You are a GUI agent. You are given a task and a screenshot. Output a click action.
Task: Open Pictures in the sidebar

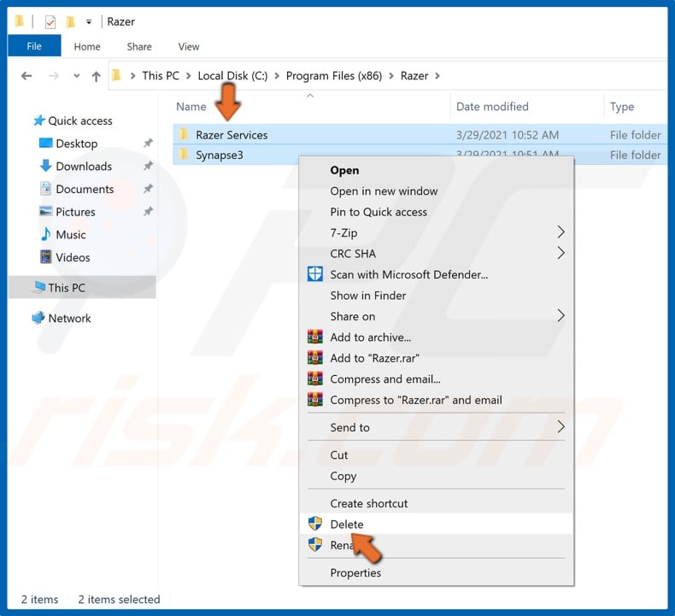[75, 212]
